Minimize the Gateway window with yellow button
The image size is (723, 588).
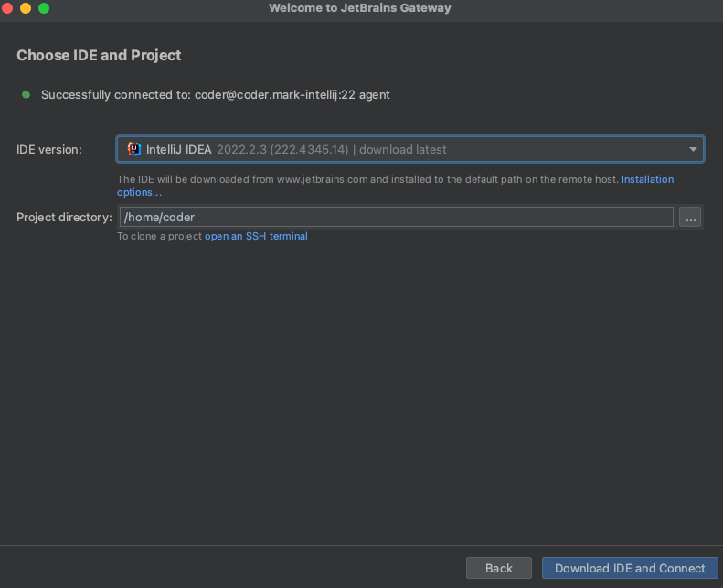click(25, 8)
